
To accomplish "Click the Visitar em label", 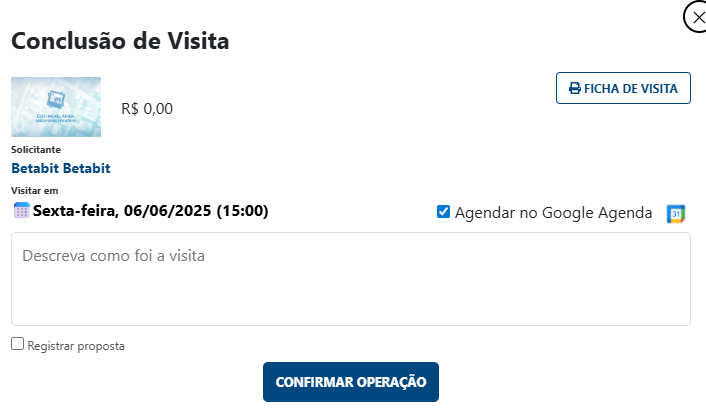I will pyautogui.click(x=35, y=190).
